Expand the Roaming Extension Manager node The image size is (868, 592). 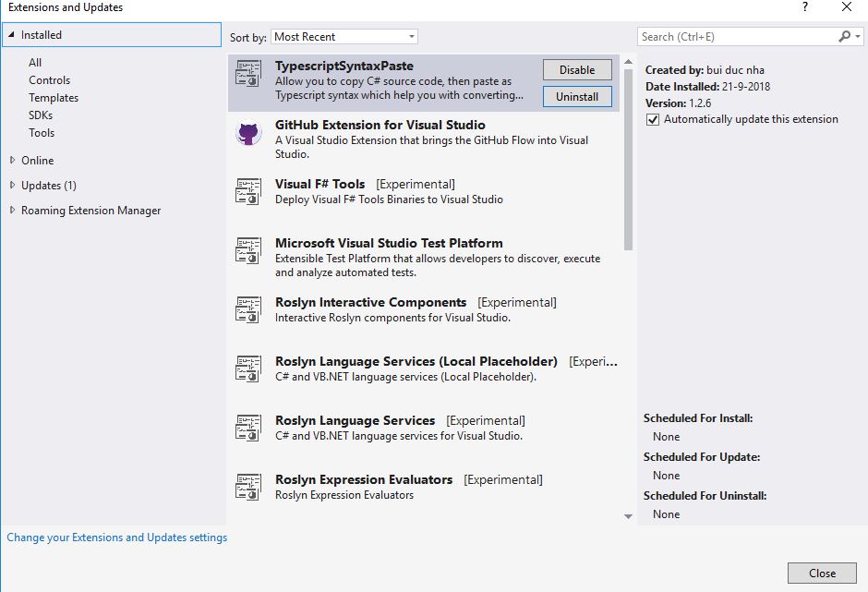coord(12,210)
